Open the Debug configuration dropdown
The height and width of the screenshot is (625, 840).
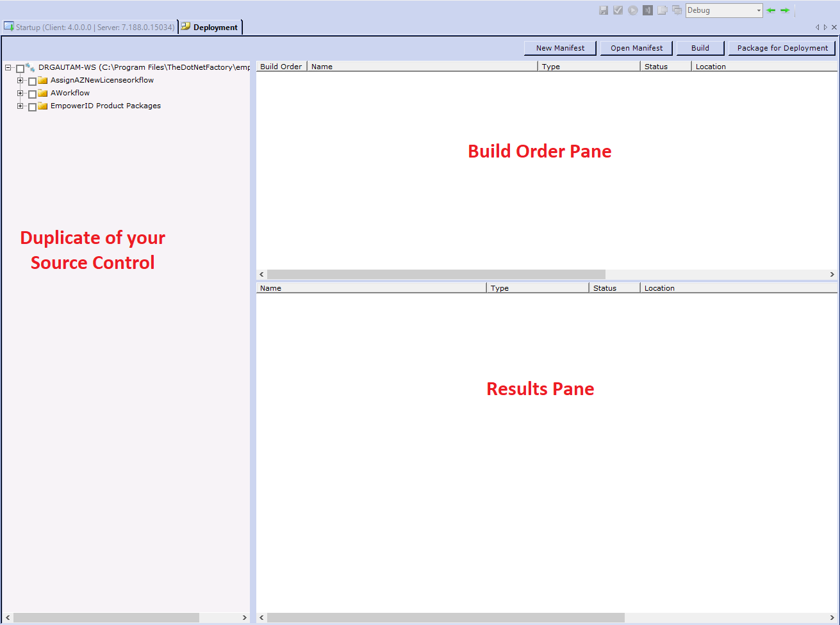pyautogui.click(x=758, y=10)
